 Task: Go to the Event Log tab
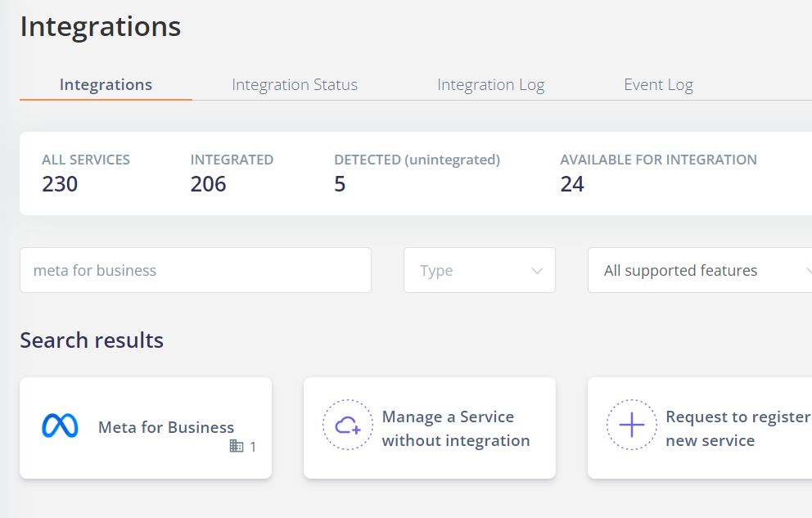coord(658,85)
